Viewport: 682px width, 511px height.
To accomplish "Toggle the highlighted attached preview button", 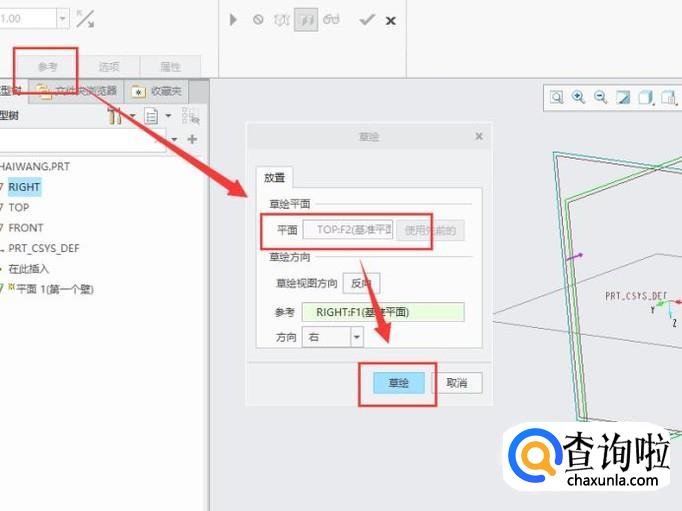I will pyautogui.click(x=306, y=20).
